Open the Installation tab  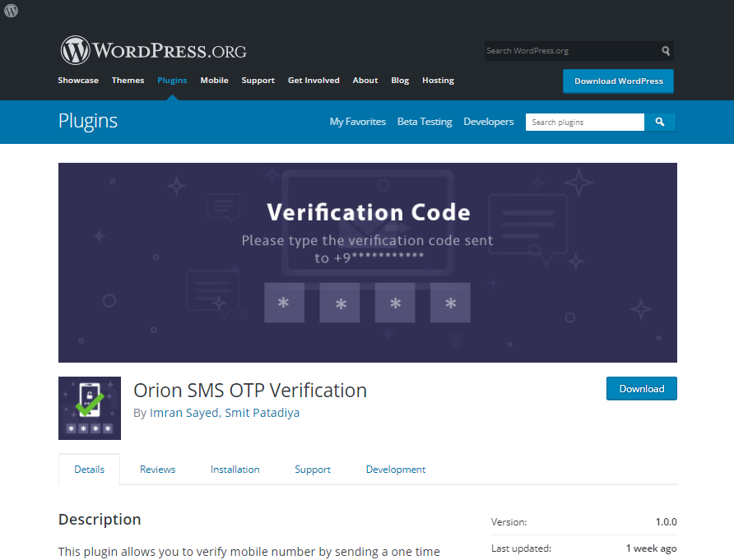tap(235, 469)
